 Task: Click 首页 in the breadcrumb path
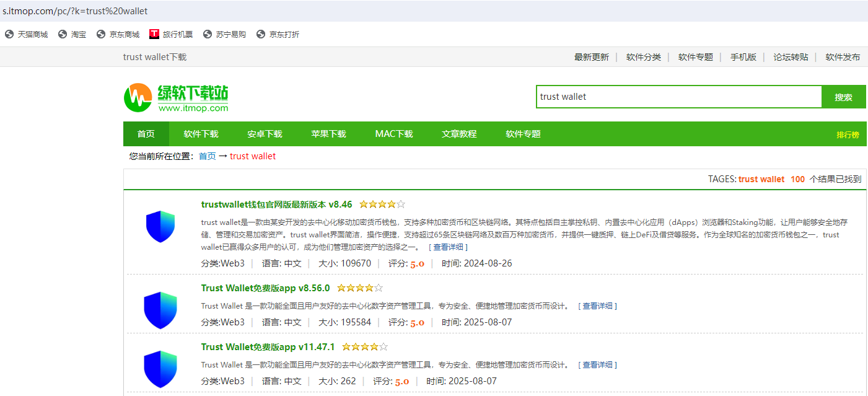click(x=207, y=156)
